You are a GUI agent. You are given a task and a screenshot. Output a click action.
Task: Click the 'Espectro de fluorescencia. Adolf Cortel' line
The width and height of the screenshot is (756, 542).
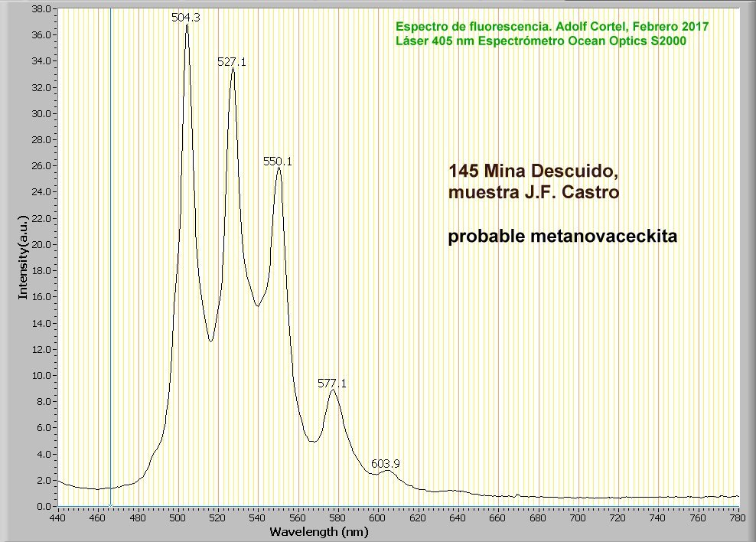click(x=552, y=27)
